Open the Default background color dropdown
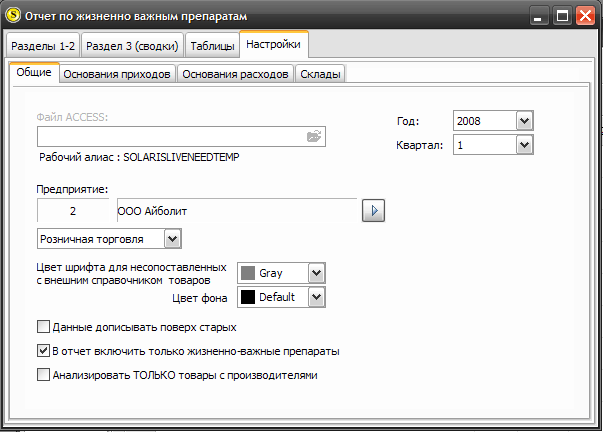The width and height of the screenshot is (603, 432). click(x=316, y=297)
